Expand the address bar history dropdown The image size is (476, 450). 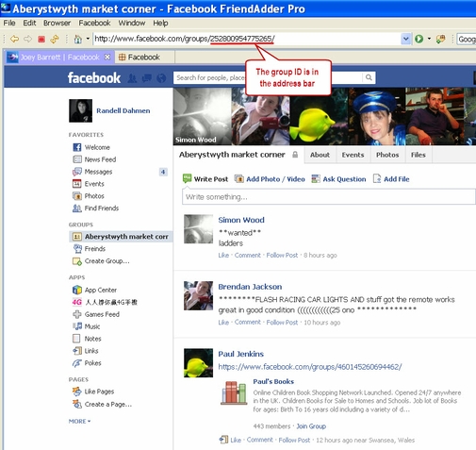(405, 39)
